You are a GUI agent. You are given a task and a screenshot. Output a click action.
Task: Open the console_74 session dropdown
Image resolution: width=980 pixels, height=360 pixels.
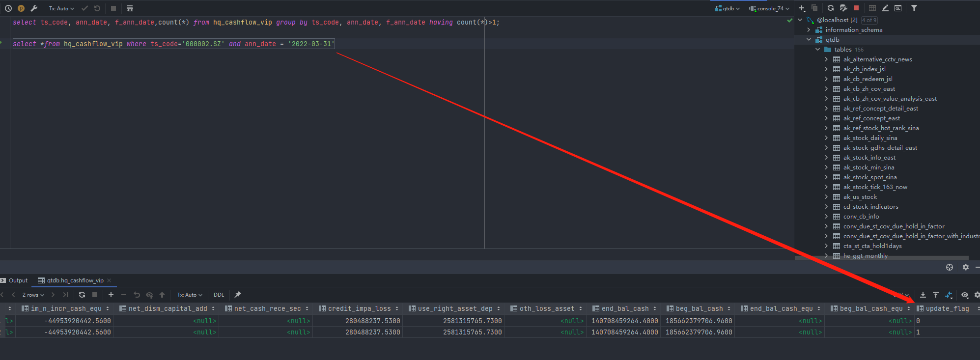[x=769, y=8]
